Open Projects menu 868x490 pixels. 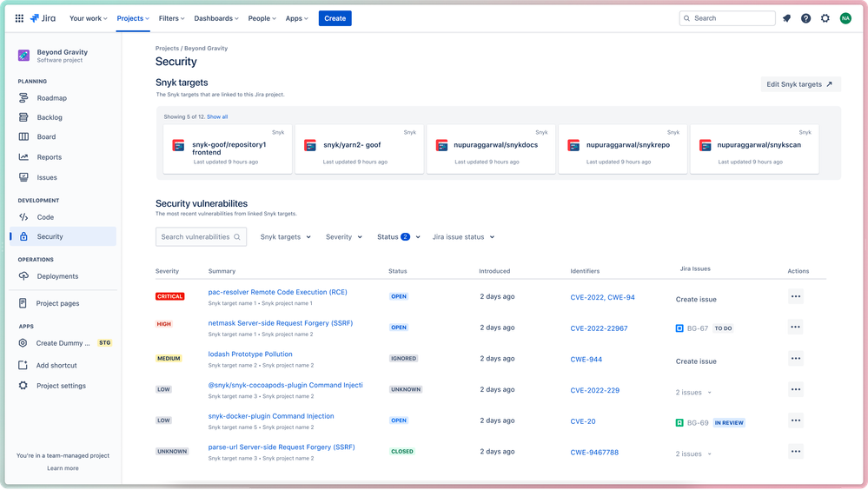click(133, 18)
